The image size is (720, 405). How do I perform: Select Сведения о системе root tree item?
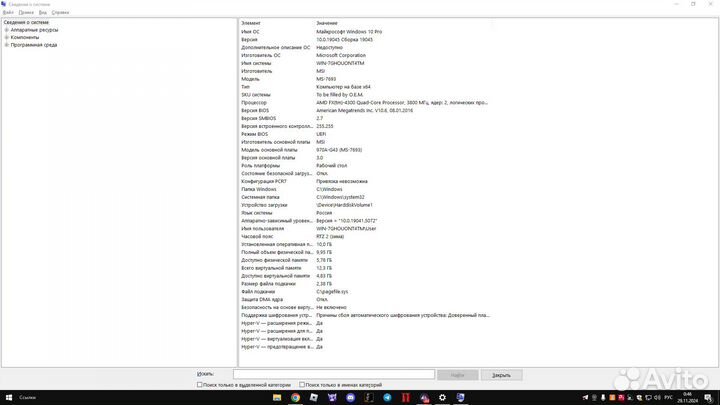[27, 22]
